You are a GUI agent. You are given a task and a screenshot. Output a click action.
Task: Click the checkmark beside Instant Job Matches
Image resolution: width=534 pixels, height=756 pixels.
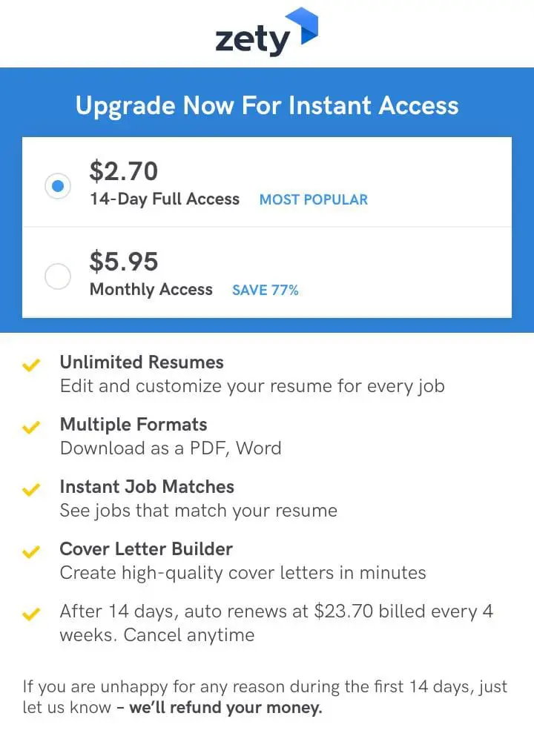(x=31, y=489)
